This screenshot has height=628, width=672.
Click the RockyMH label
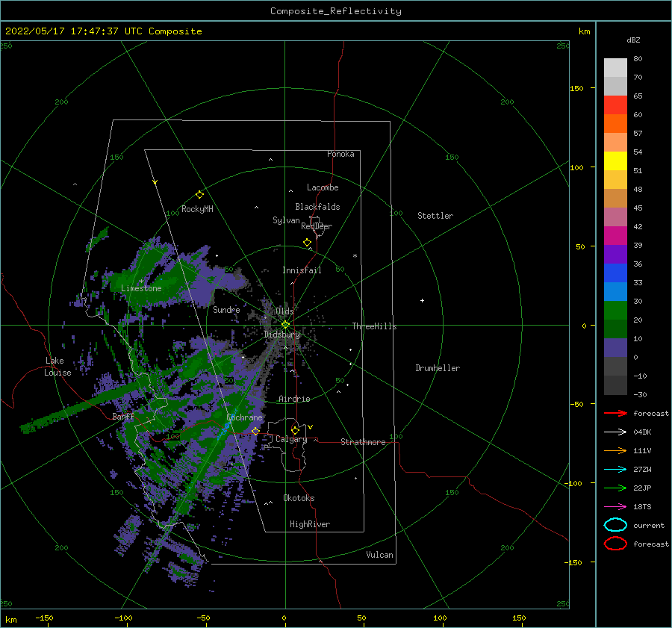[x=197, y=209]
